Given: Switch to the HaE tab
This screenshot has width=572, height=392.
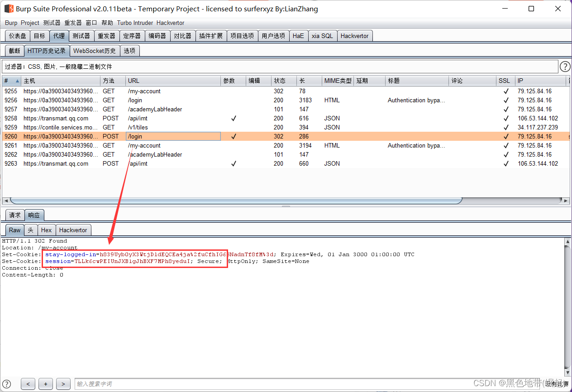Looking at the screenshot, I should coord(298,36).
